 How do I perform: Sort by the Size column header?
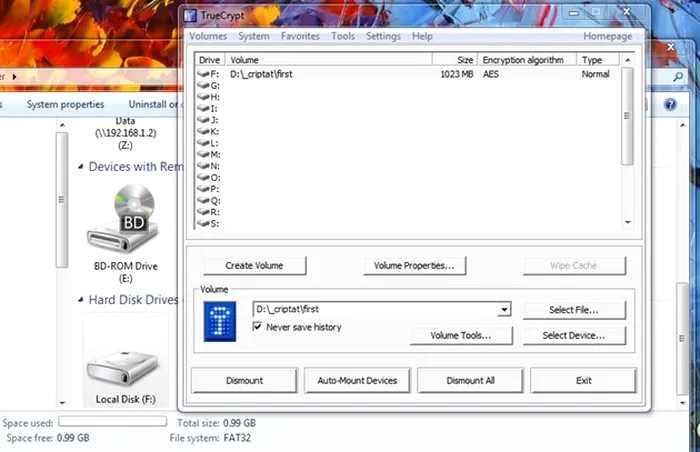(x=454, y=60)
